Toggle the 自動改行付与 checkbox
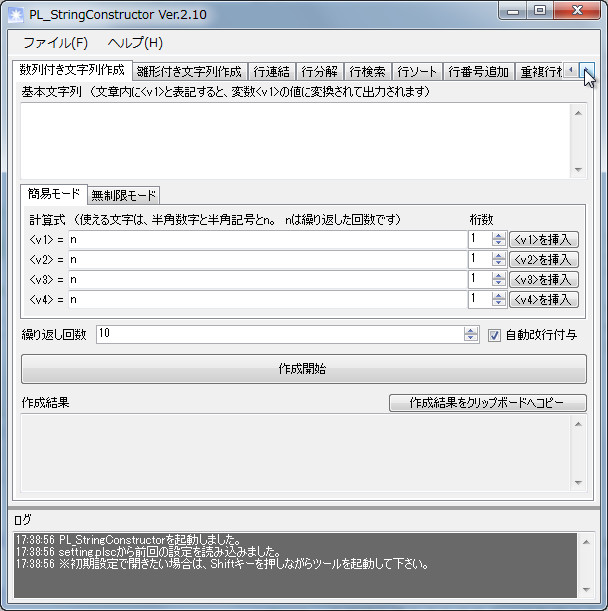Viewport: 608px width, 611px height. (x=494, y=335)
